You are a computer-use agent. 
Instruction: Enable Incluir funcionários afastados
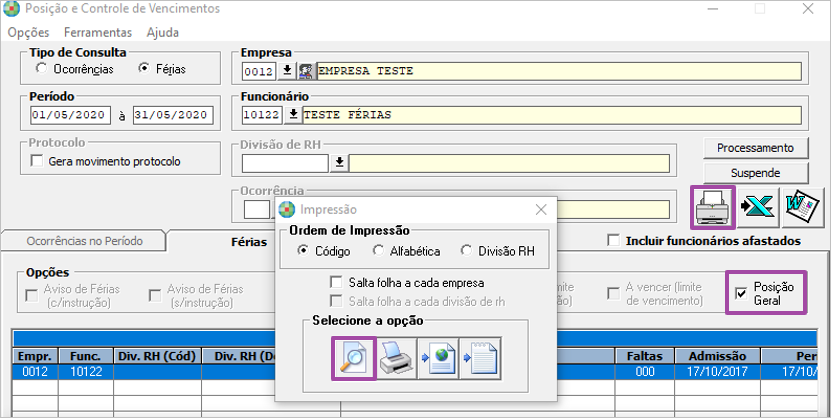pyautogui.click(x=614, y=241)
